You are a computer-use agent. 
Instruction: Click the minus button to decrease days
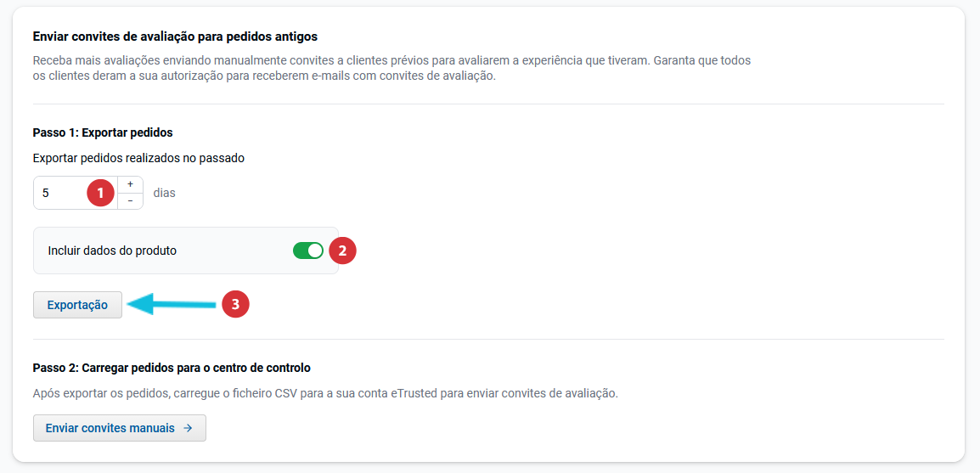tap(130, 201)
